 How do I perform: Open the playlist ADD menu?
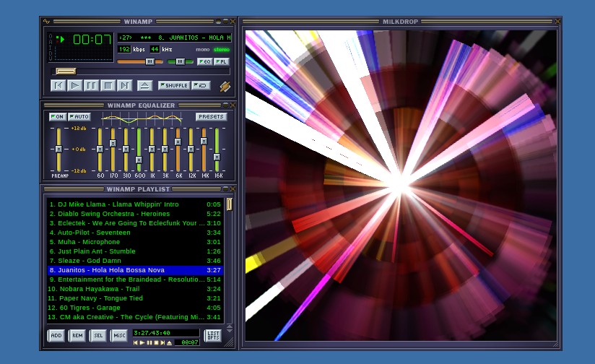[56, 336]
